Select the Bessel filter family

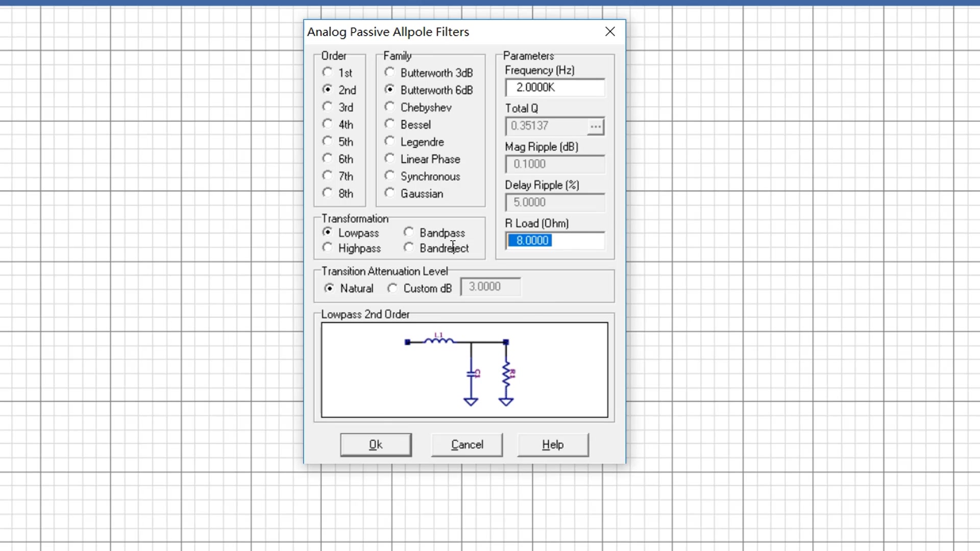(x=390, y=124)
